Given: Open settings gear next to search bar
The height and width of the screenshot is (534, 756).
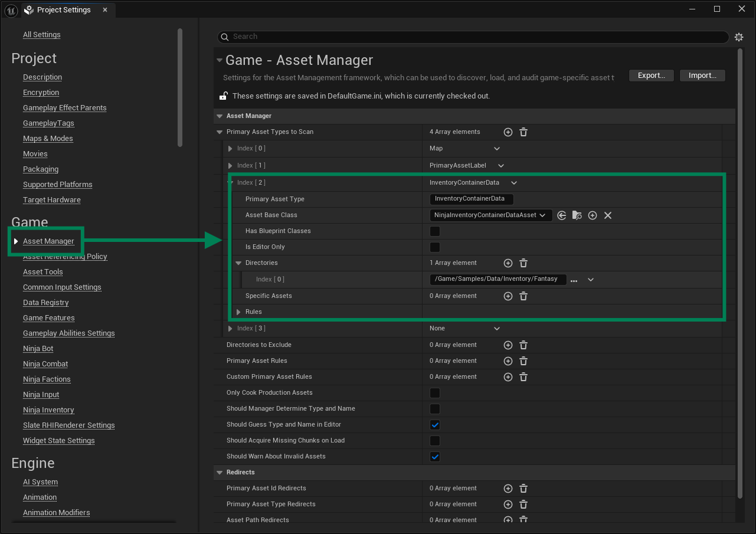Looking at the screenshot, I should (x=739, y=37).
